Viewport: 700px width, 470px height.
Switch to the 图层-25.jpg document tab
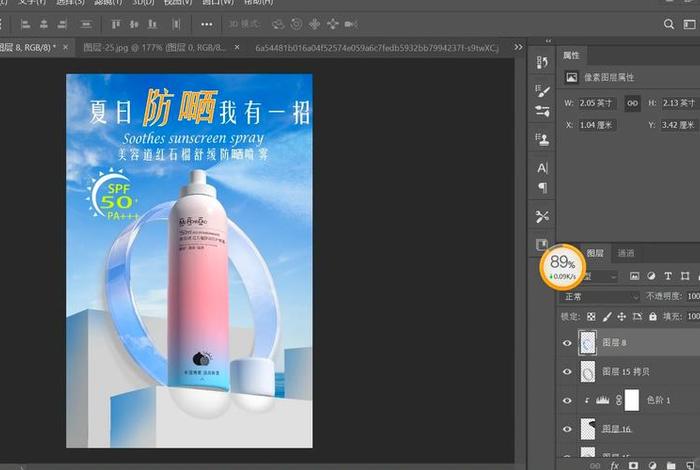[155, 47]
